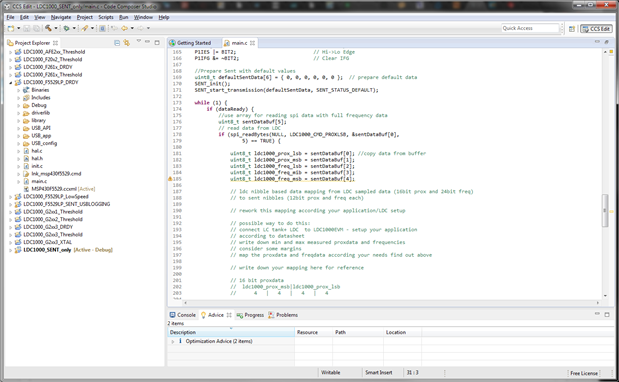Open the Navigate menu

61,17
